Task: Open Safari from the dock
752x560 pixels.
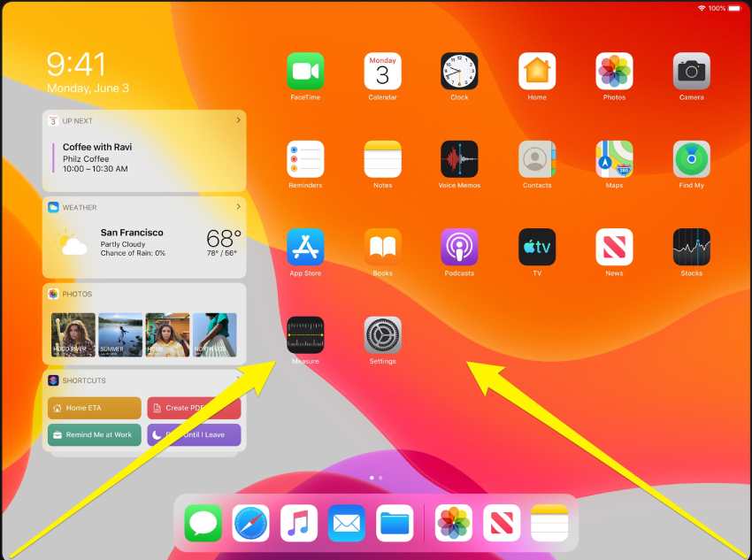Action: tap(251, 523)
